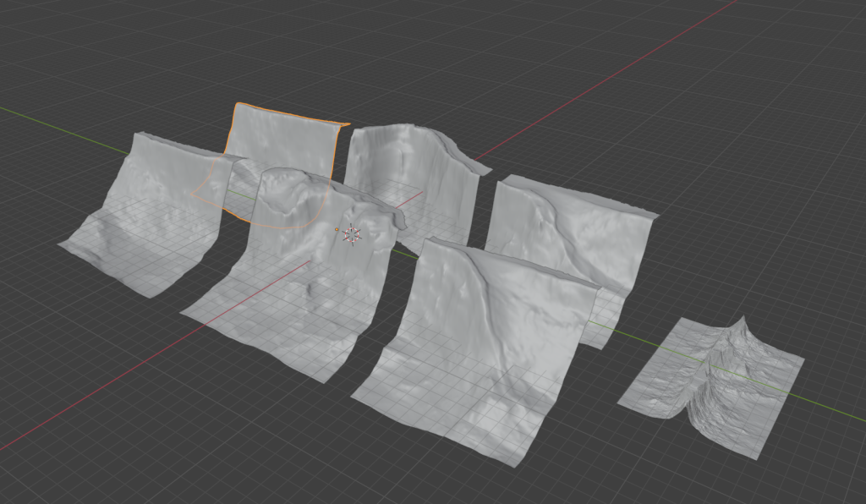Click the 3D cursor crosshair
This screenshot has width=866, height=504.
[x=352, y=235]
